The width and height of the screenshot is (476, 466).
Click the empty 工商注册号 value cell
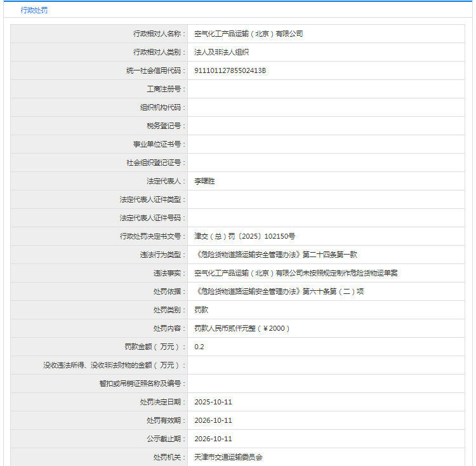[327, 89]
